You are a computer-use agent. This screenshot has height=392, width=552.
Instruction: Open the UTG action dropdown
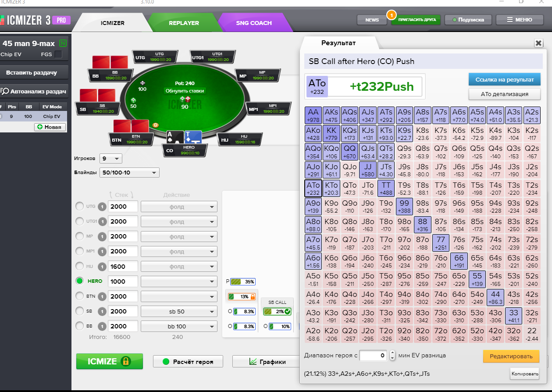click(x=179, y=207)
